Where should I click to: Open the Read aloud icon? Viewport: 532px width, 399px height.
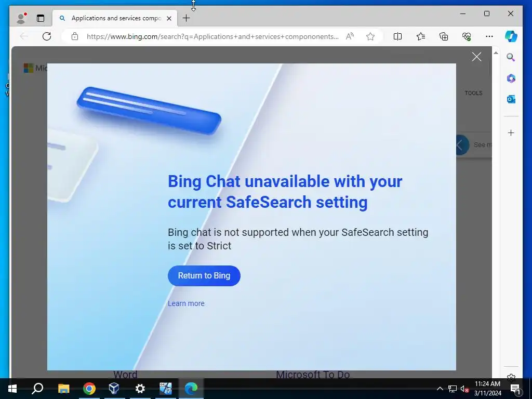point(350,36)
